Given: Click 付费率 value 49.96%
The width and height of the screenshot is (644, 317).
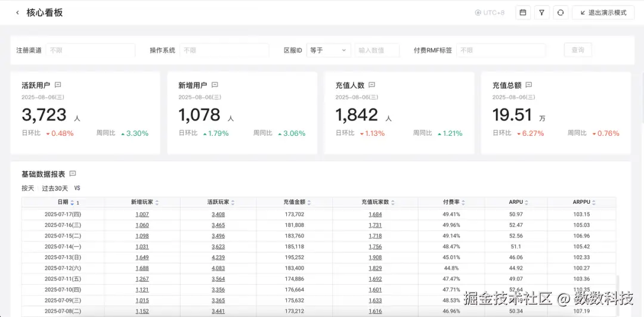Looking at the screenshot, I should [x=451, y=225].
